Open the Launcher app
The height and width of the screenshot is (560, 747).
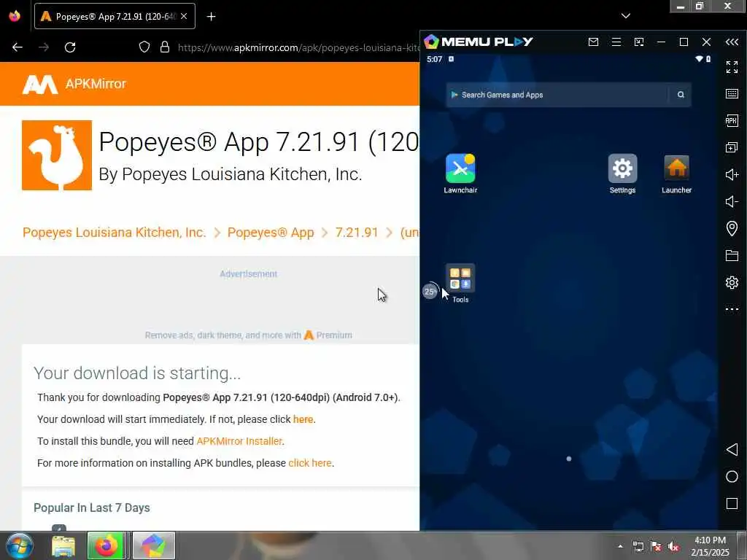tap(676, 174)
